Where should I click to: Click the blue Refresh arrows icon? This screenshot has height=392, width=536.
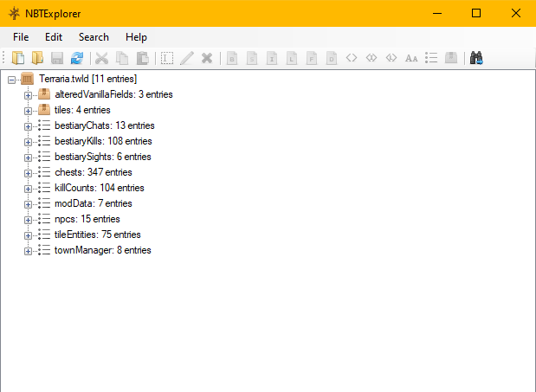(x=77, y=58)
